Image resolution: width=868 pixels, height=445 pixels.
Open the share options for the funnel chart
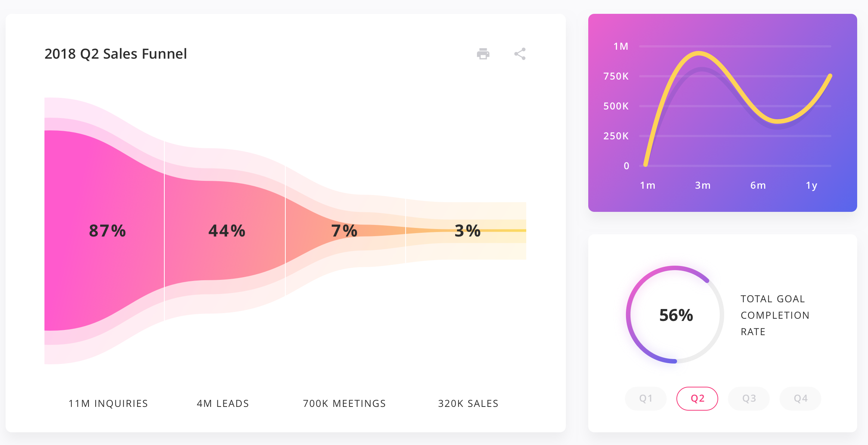[520, 54]
